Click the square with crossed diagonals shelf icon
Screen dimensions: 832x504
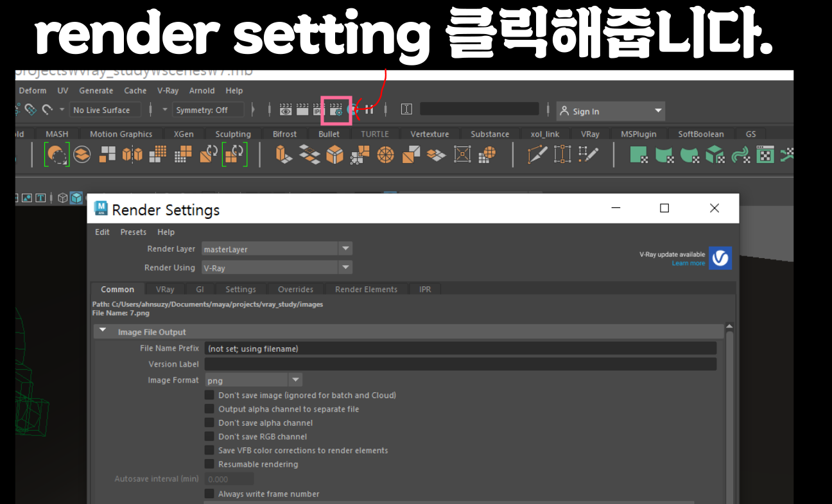tap(462, 154)
